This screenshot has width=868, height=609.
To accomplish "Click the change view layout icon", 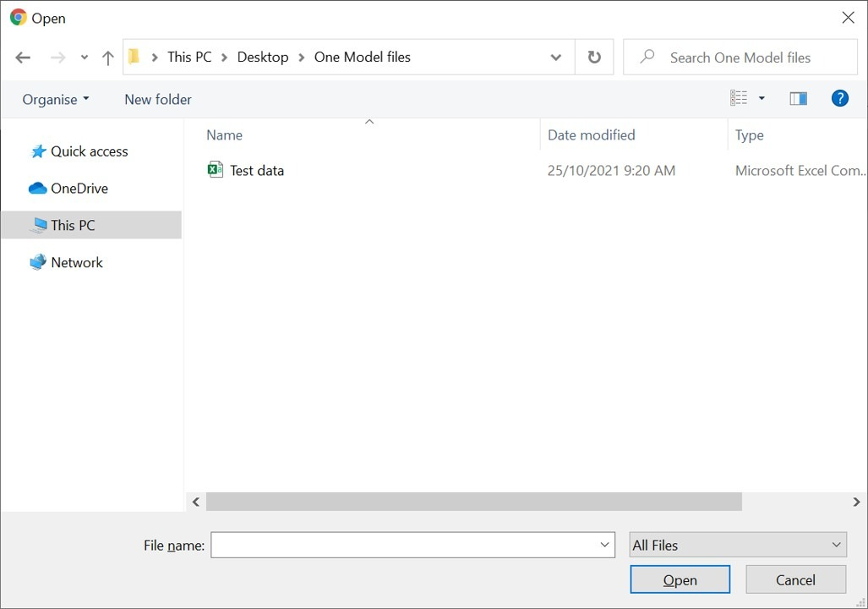I will pos(739,99).
